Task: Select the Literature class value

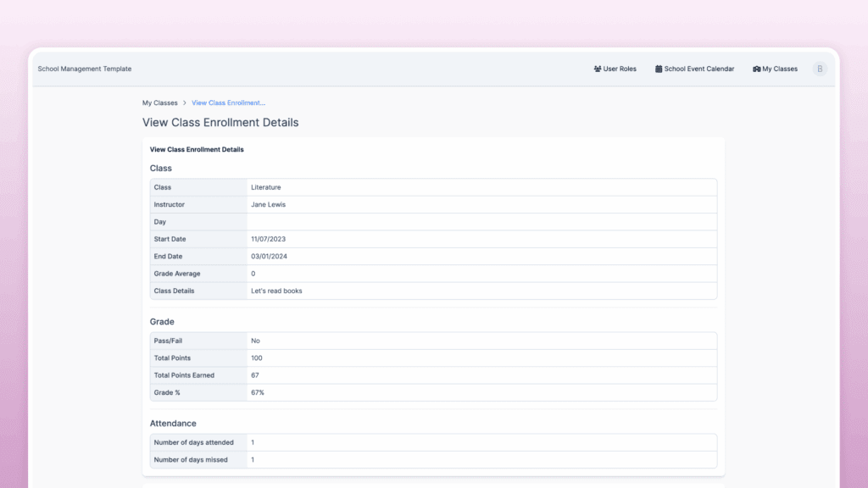Action: [x=265, y=187]
